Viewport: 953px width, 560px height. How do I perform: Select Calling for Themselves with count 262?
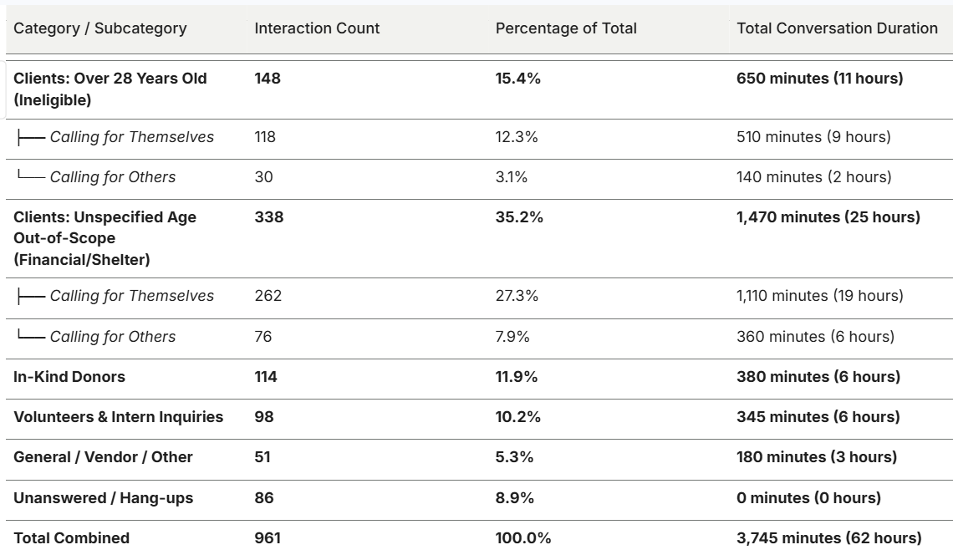(x=132, y=296)
